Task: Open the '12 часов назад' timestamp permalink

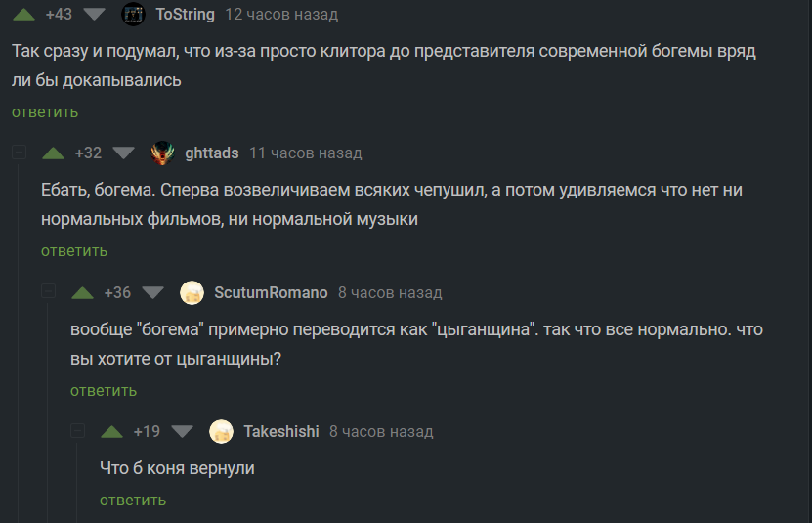Action: point(281,15)
